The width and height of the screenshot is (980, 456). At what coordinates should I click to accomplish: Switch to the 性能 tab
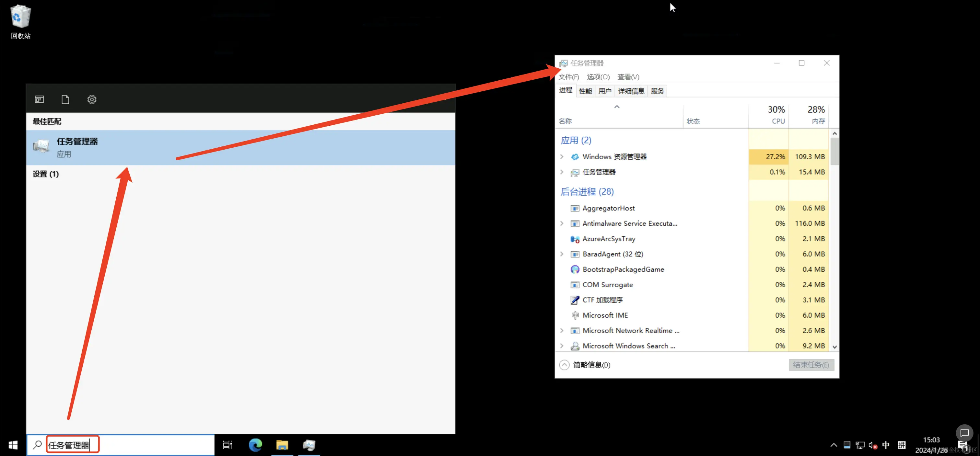[x=585, y=91]
